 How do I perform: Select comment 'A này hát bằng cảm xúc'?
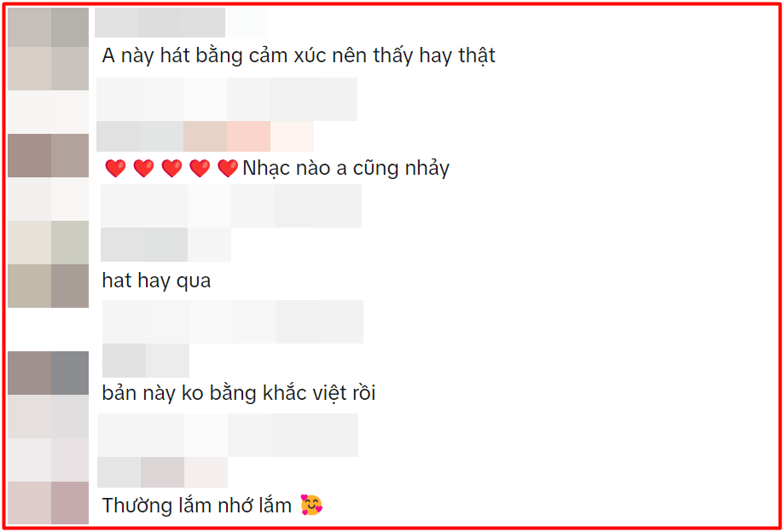pyautogui.click(x=299, y=55)
